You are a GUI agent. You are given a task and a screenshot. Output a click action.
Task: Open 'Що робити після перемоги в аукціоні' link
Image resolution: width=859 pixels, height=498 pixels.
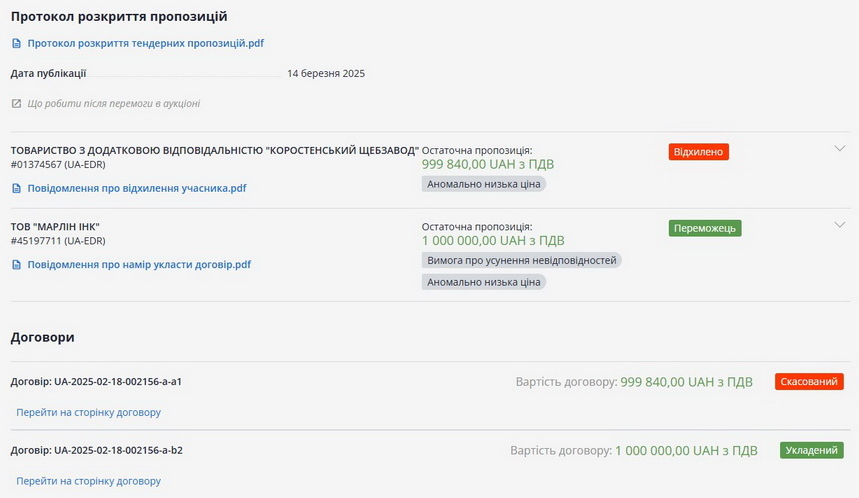(113, 103)
